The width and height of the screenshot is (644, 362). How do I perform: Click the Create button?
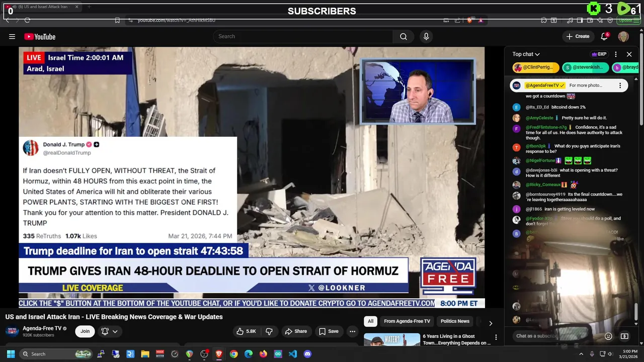[x=578, y=36]
